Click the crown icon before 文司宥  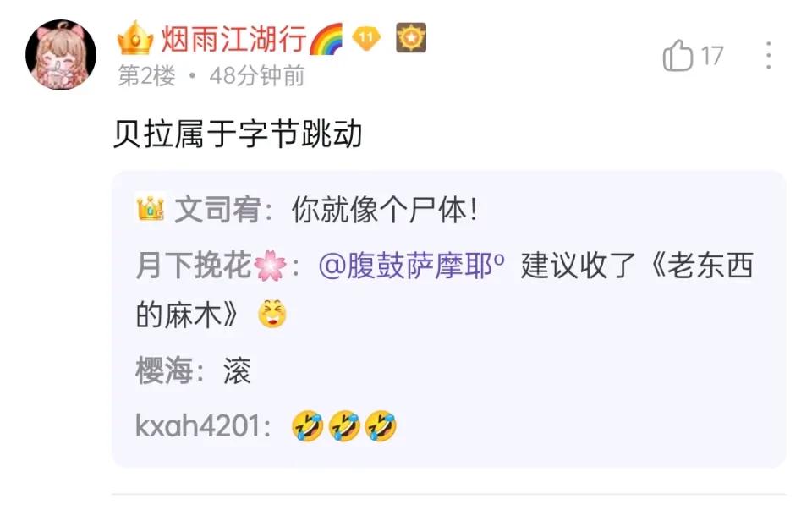(x=151, y=208)
